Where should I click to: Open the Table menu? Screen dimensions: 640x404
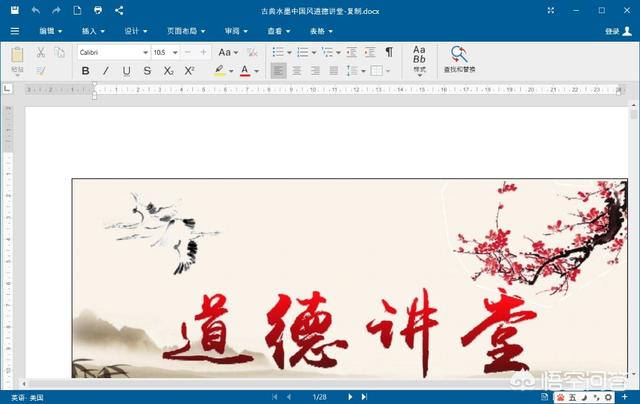click(321, 31)
